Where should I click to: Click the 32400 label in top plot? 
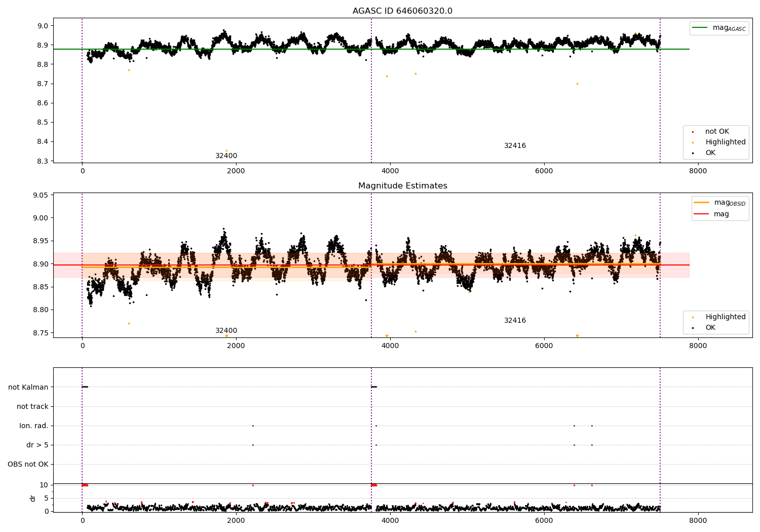226,156
